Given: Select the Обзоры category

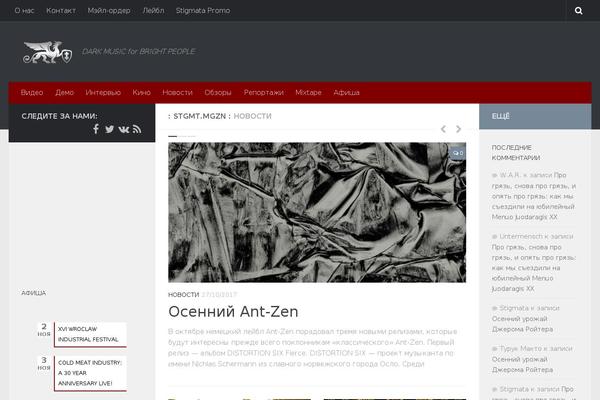Looking at the screenshot, I should click(218, 93).
